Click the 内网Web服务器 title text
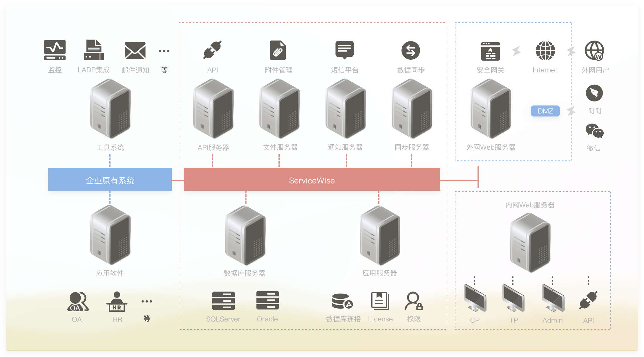This screenshot has height=357, width=644. [x=530, y=205]
